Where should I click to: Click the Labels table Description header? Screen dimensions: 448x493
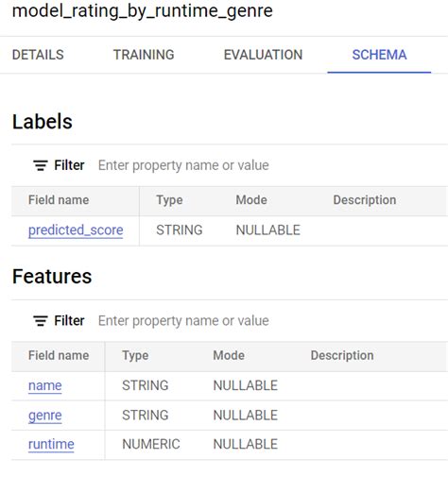365,200
